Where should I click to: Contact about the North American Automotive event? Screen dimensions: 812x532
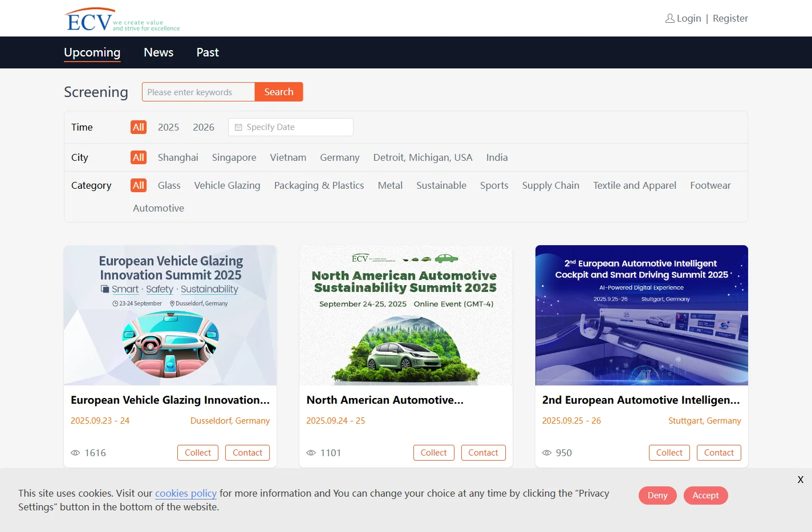pyautogui.click(x=484, y=453)
